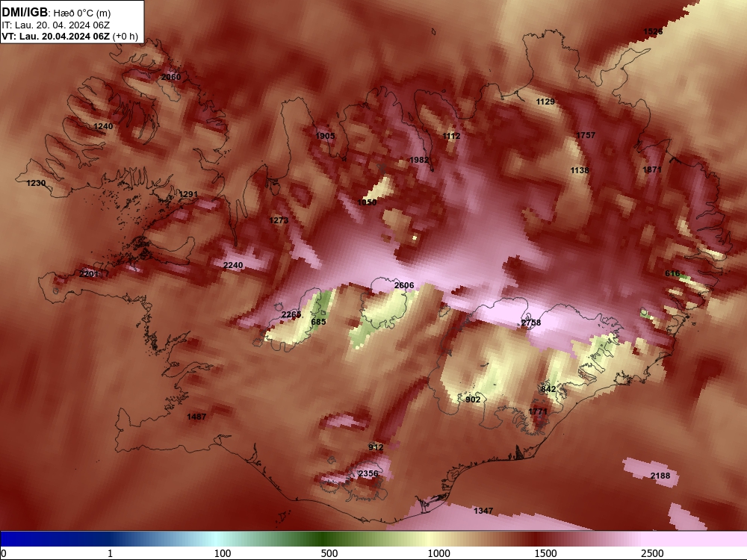Screen dimensions: 747x560
Task: Click the color scale gradient bar
Action: click(x=373, y=539)
